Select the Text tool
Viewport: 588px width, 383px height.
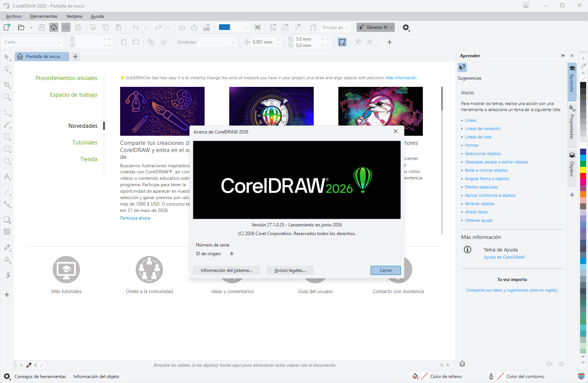point(7,177)
